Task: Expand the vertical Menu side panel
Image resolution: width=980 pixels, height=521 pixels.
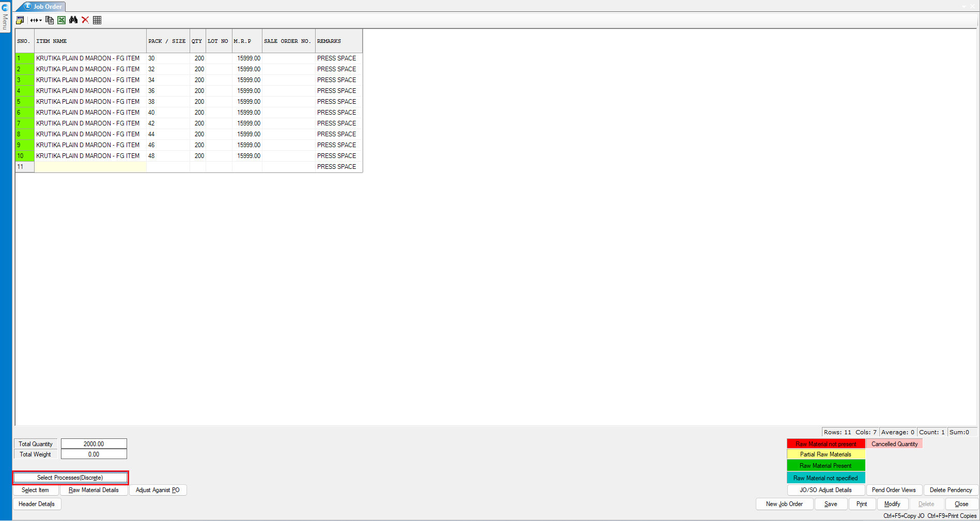Action: [5, 22]
